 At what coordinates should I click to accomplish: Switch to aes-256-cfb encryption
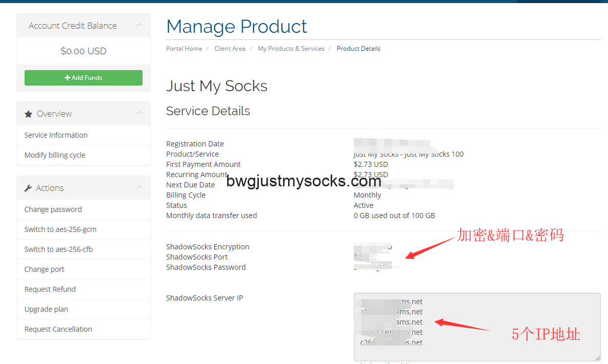58,249
